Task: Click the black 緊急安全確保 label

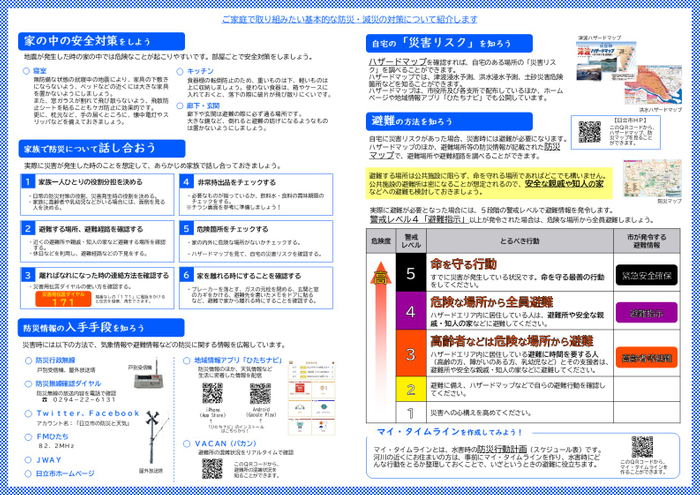Action: click(646, 275)
